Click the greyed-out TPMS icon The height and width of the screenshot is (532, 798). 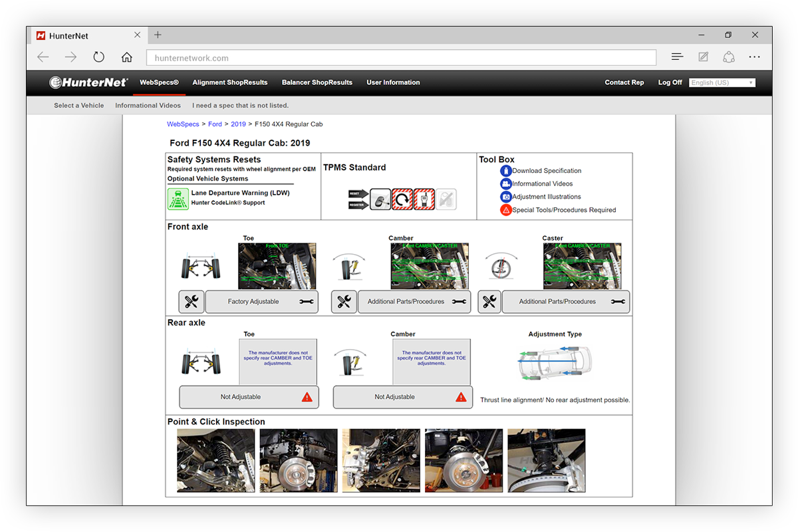(x=446, y=199)
